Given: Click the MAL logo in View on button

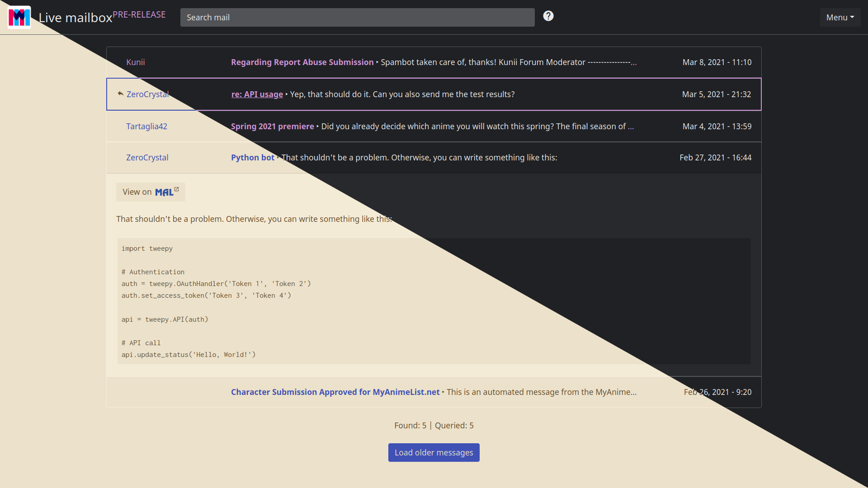Looking at the screenshot, I should click(x=164, y=192).
